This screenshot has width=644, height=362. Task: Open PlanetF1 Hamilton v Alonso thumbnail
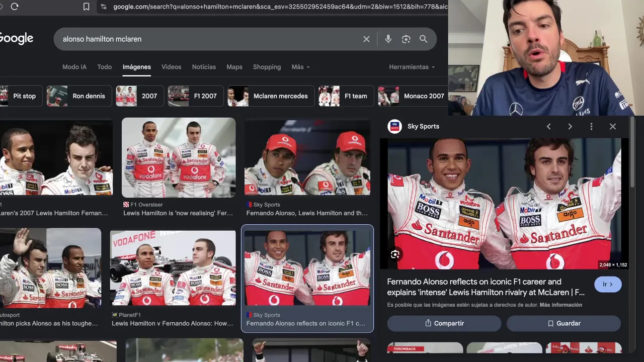pos(173,268)
